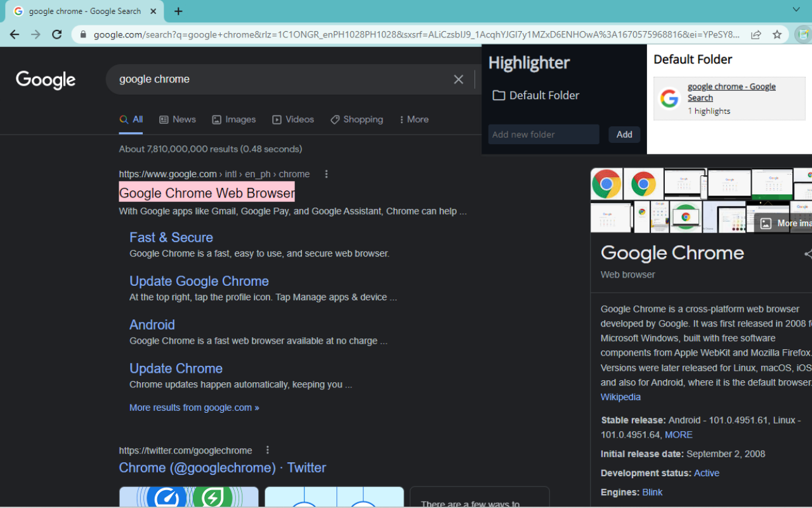This screenshot has height=508, width=812.
Task: Open the Android sitelink
Action: 152,325
